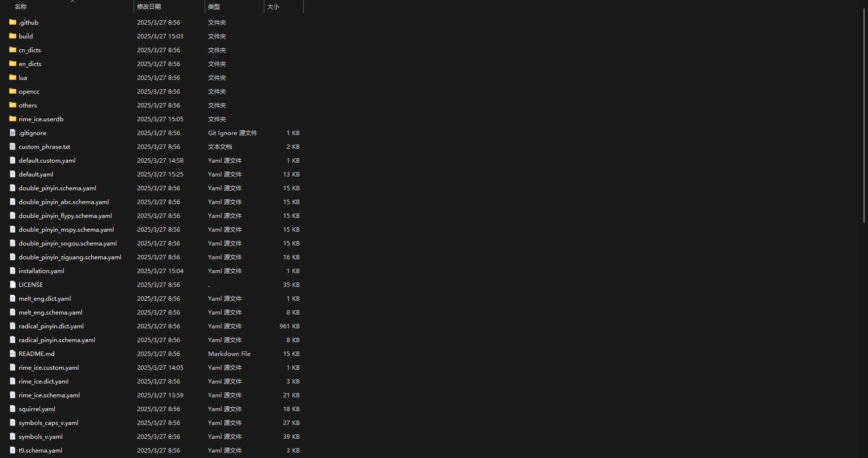
Task: Select the symbols_caps_v.yaml file name
Action: (49, 423)
